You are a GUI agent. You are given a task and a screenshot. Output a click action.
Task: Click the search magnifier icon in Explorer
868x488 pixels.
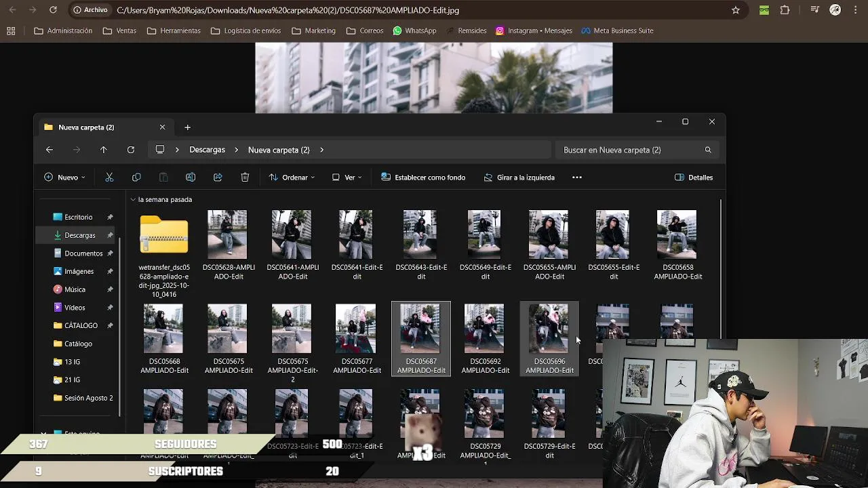708,150
